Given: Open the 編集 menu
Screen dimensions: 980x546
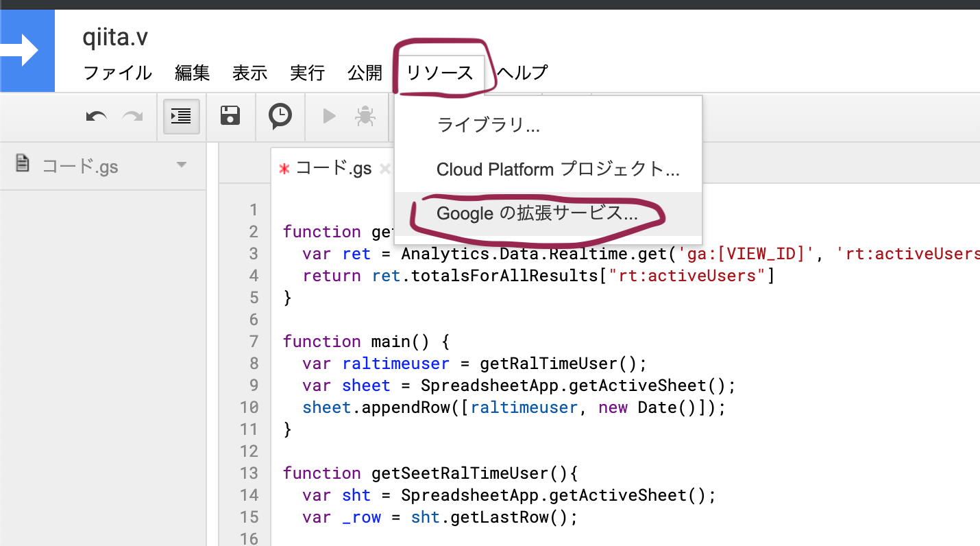Looking at the screenshot, I should 192,73.
